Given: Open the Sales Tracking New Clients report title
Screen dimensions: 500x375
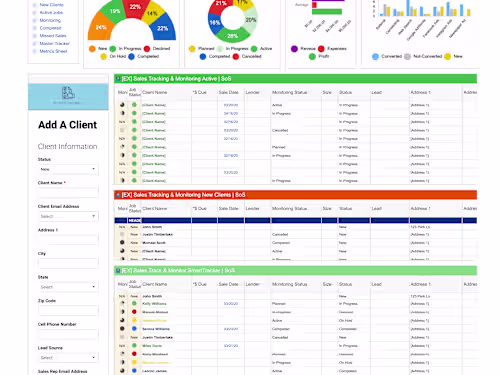Looking at the screenshot, I should (183, 195).
